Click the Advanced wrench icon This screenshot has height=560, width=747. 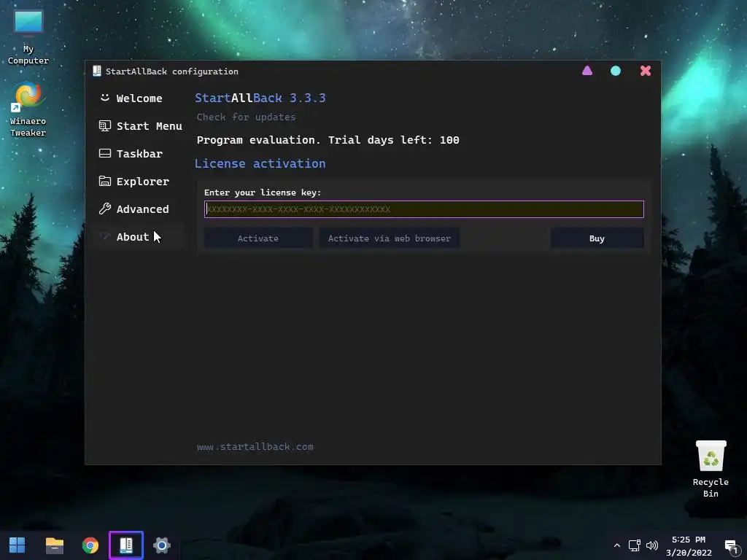click(105, 209)
